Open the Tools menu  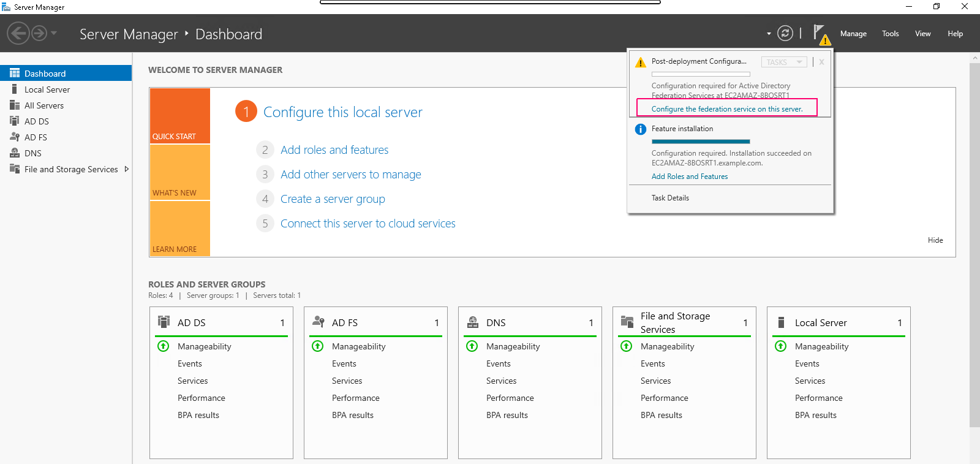click(x=891, y=34)
